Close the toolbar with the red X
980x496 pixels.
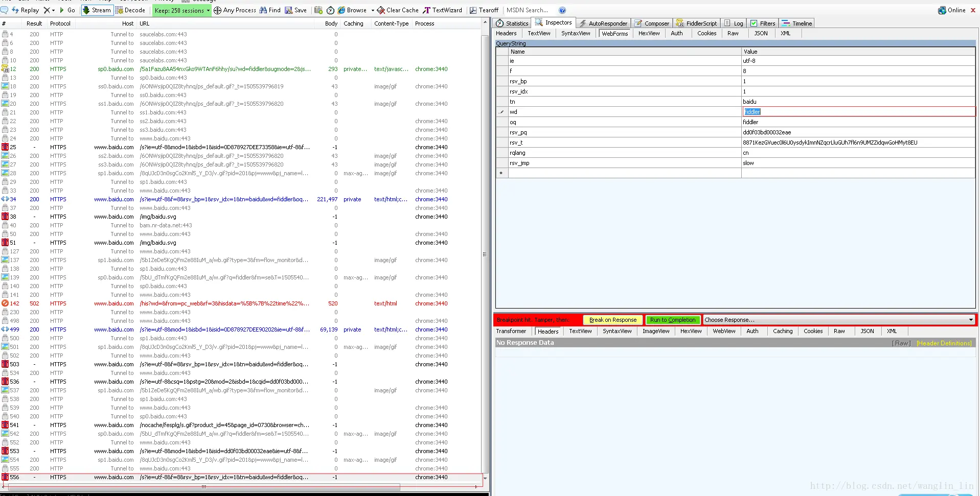pyautogui.click(x=973, y=10)
